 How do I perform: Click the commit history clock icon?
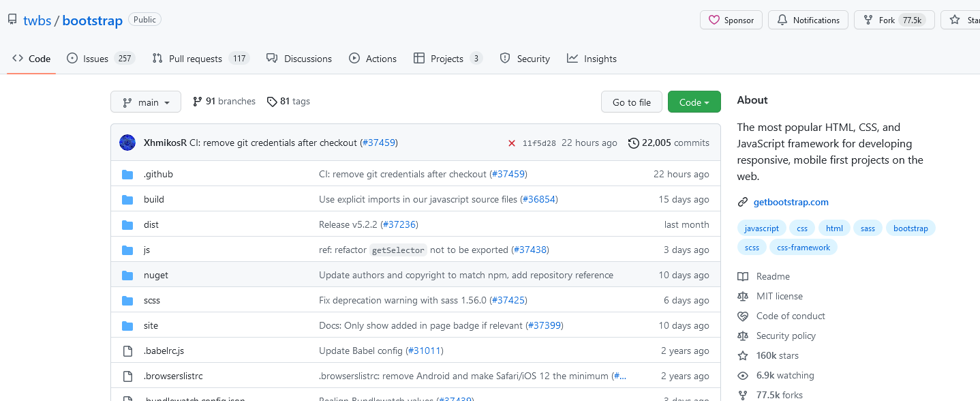(634, 143)
